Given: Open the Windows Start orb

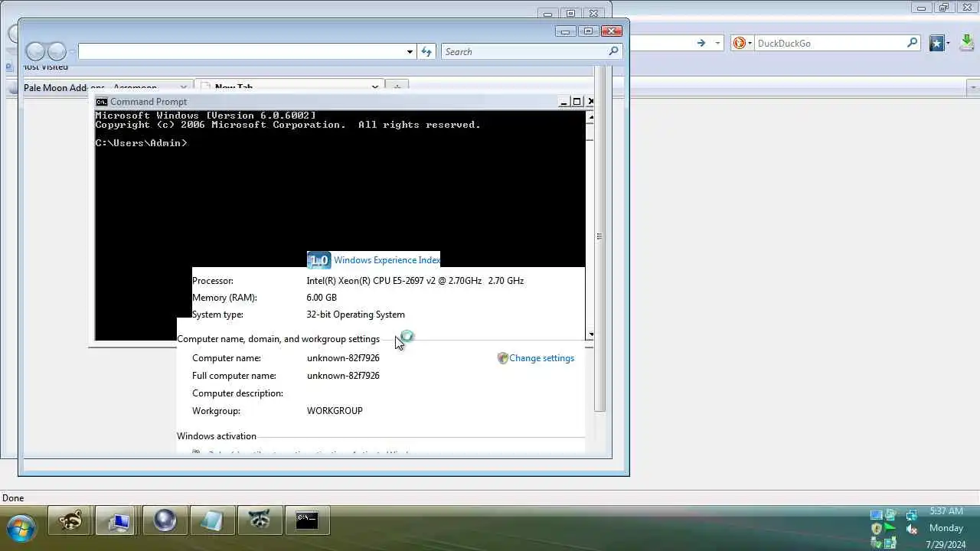Looking at the screenshot, I should tap(21, 527).
